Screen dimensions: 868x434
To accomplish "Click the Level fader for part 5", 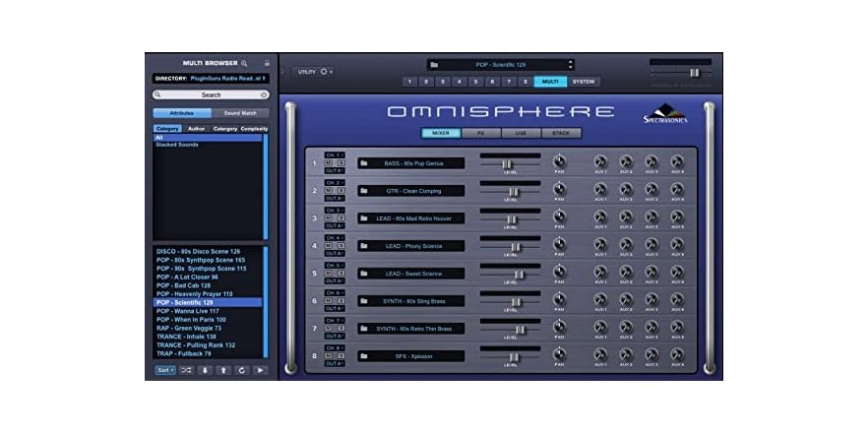I will [519, 275].
